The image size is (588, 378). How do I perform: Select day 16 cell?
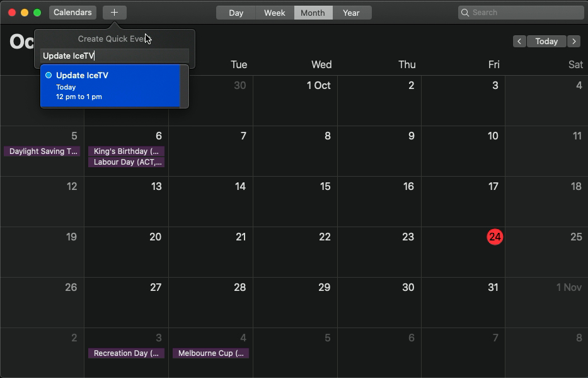[x=379, y=201]
